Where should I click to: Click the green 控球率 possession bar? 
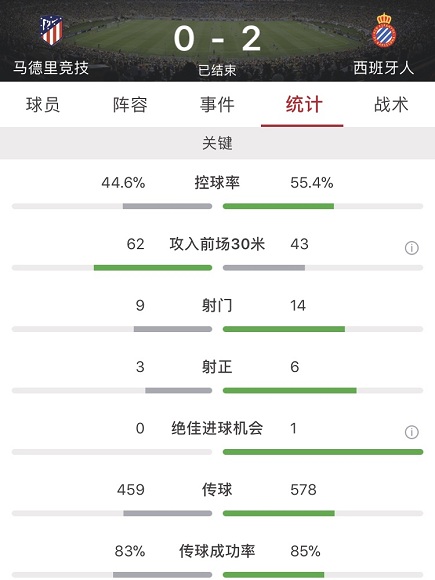[278, 206]
